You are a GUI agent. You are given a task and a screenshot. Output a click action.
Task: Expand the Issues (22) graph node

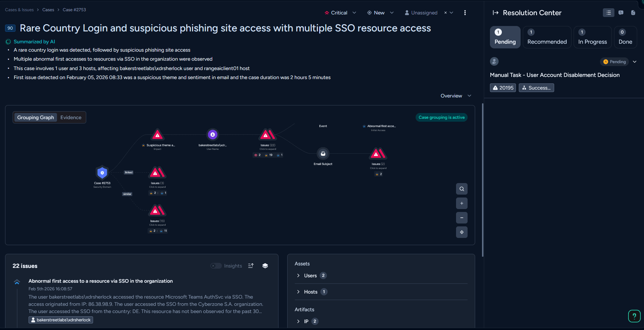click(x=268, y=135)
